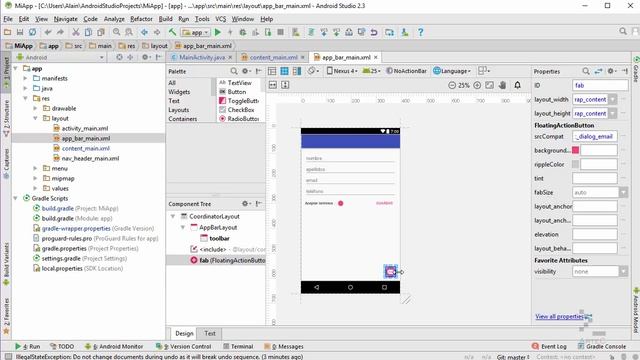Screen dimensions: 640x360
Task: Open the Analyze menu
Action: [114, 19]
